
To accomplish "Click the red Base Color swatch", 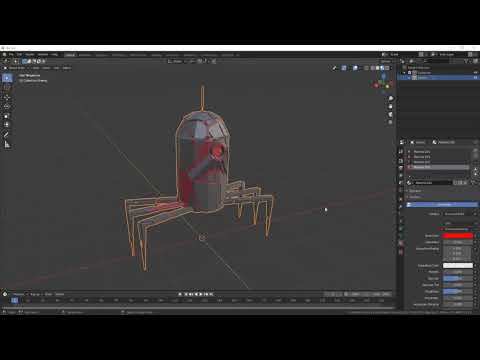I will tap(458, 236).
